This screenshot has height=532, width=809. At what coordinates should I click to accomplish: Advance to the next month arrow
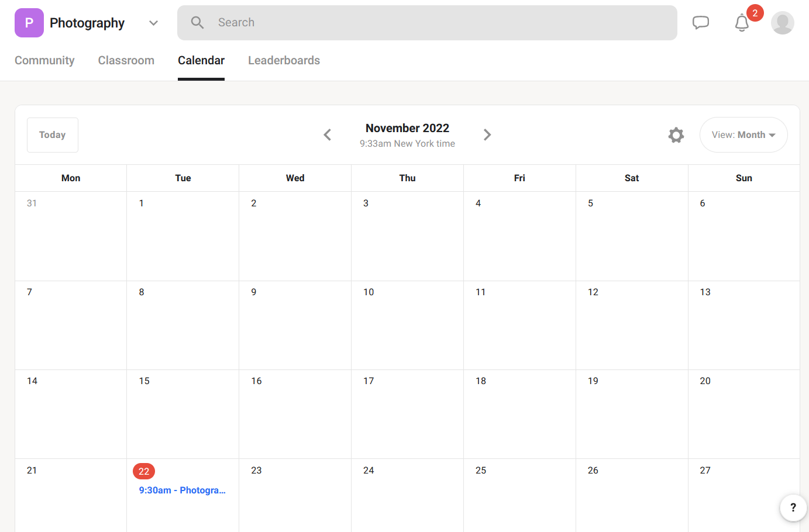[x=487, y=134]
